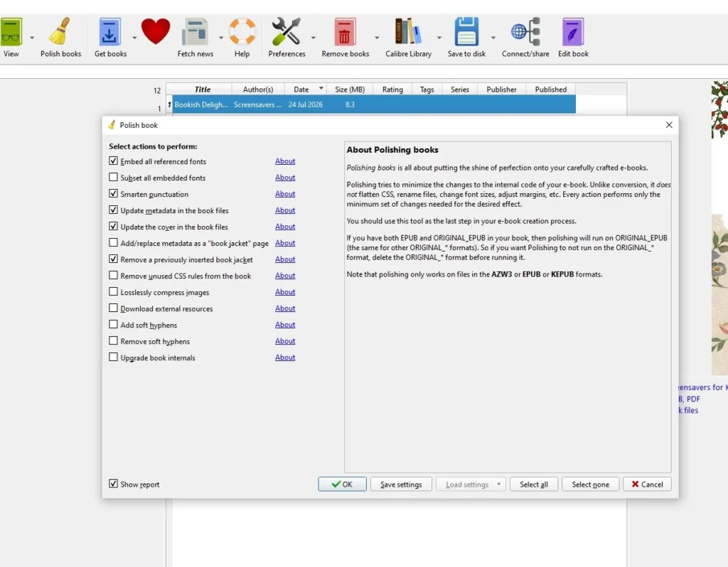Click the Select none button
728x567 pixels.
590,484
